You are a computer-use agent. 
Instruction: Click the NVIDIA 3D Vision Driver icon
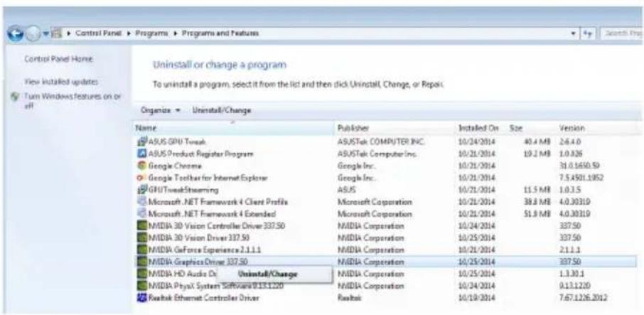[x=141, y=238]
